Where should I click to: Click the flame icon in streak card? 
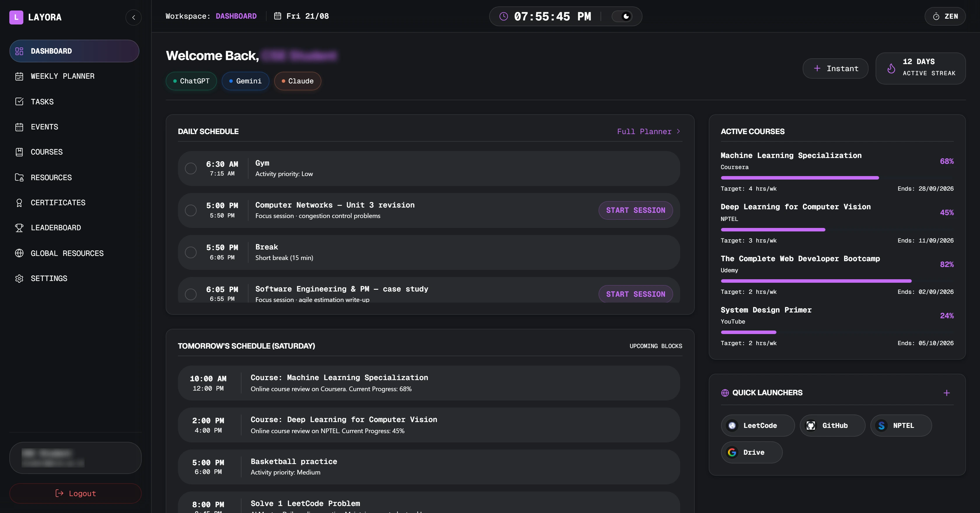pos(891,68)
